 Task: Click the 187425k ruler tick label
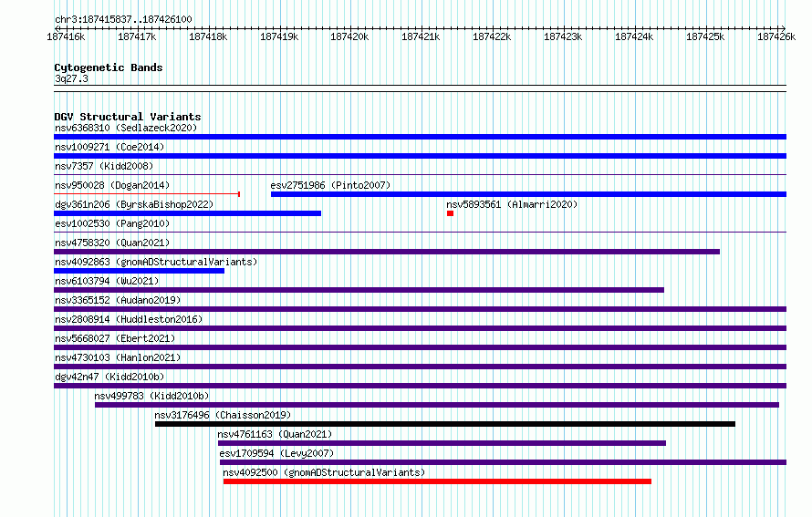pos(705,36)
